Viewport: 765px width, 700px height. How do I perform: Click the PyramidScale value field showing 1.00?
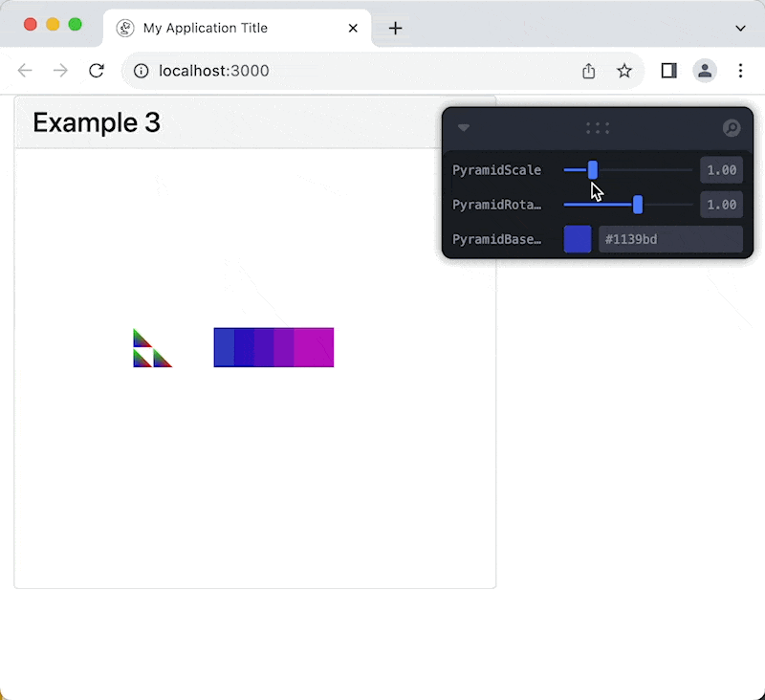click(721, 170)
